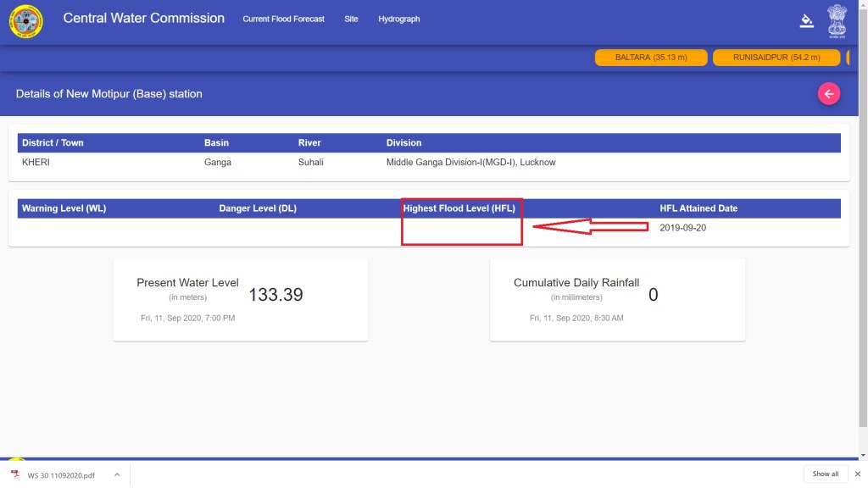This screenshot has height=488, width=868.
Task: Click the Central Water Commission title
Action: click(144, 18)
